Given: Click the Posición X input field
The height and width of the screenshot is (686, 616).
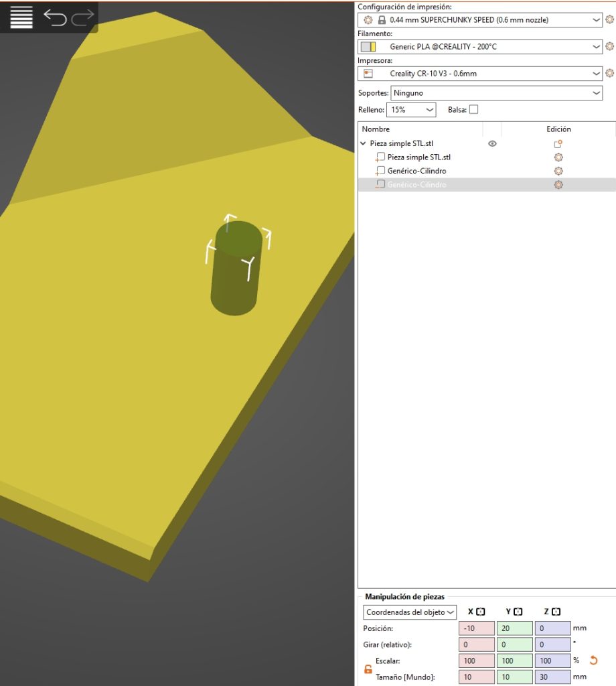Looking at the screenshot, I should point(476,628).
